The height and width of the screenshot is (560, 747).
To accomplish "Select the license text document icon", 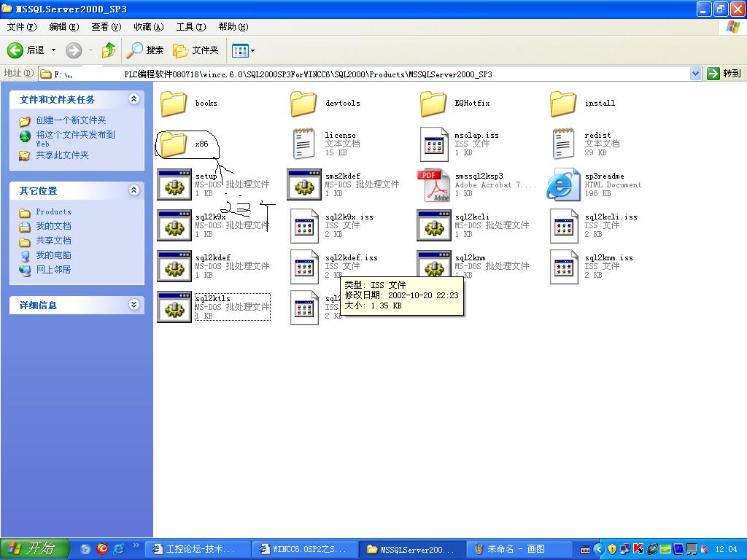I will [x=303, y=144].
